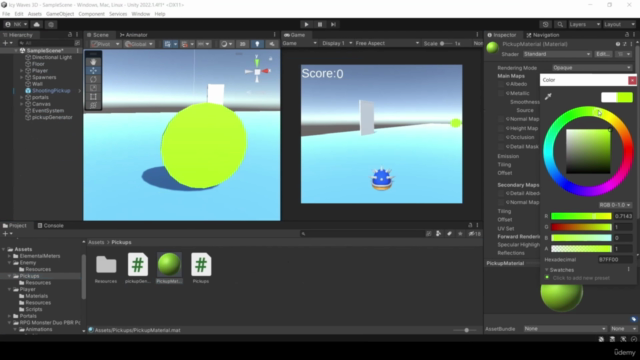Click to add new swatch preset
The height and width of the screenshot is (360, 640).
[x=581, y=278]
